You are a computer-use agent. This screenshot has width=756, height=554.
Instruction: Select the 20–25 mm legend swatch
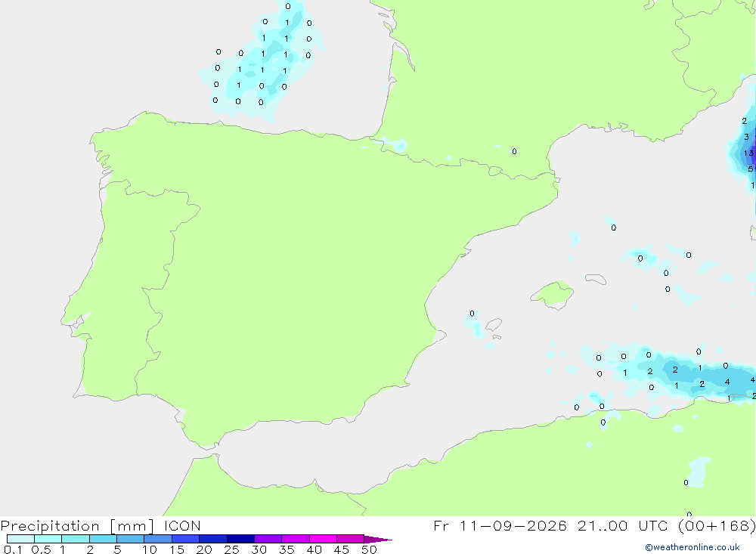[x=212, y=539]
